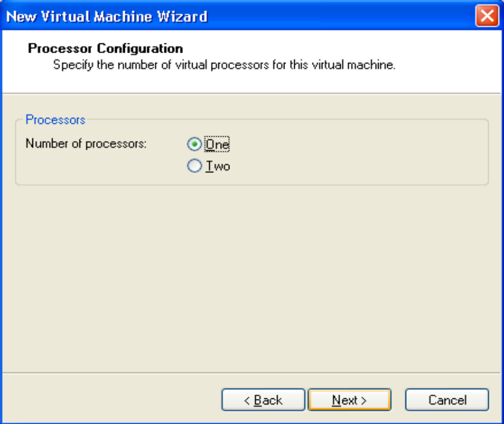
Task: Click the blank area below the Processors group
Action: pos(251,275)
